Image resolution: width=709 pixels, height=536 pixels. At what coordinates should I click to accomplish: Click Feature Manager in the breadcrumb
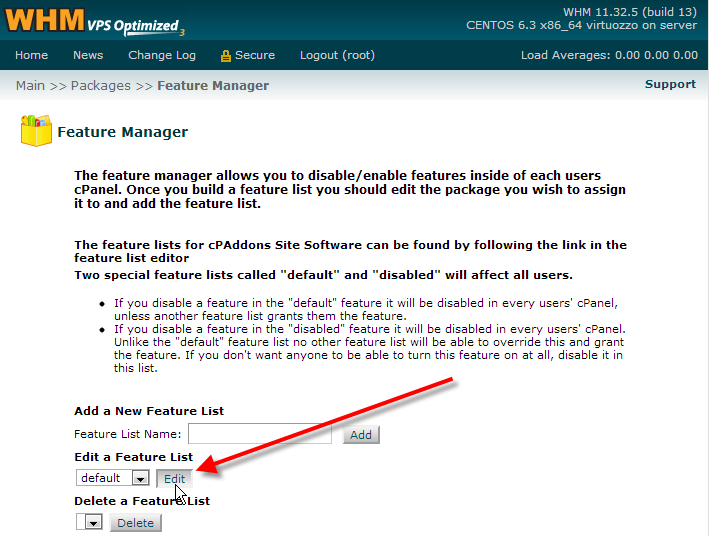coord(213,85)
